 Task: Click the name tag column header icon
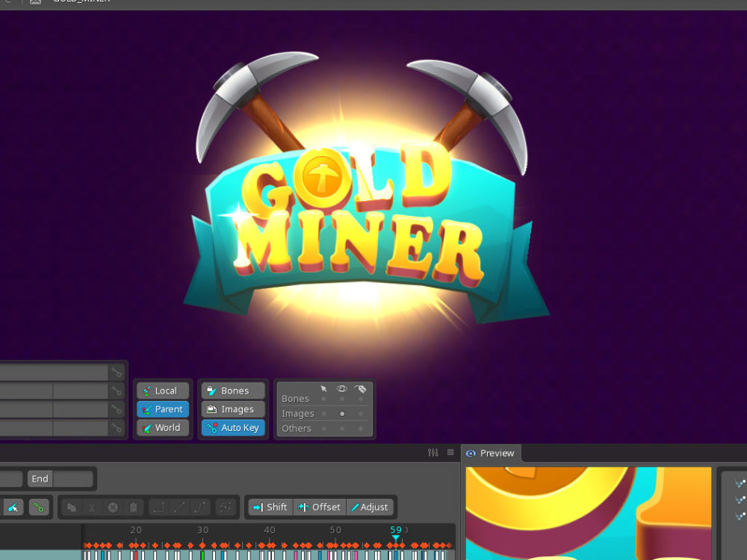tap(361, 388)
